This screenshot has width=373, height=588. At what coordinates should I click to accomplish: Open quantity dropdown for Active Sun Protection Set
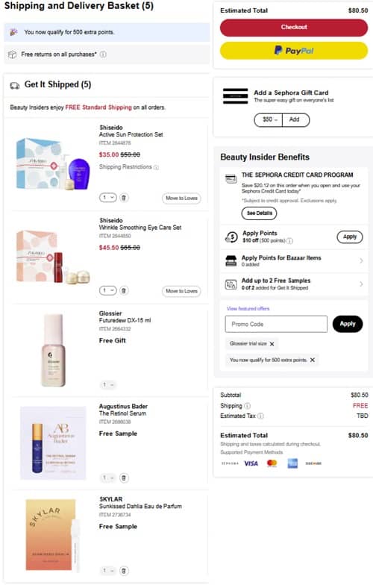coord(108,197)
